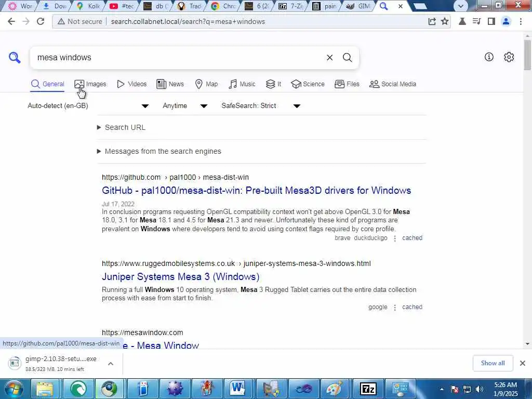This screenshot has height=399, width=532.
Task: Select the General search category
Action: click(x=47, y=84)
